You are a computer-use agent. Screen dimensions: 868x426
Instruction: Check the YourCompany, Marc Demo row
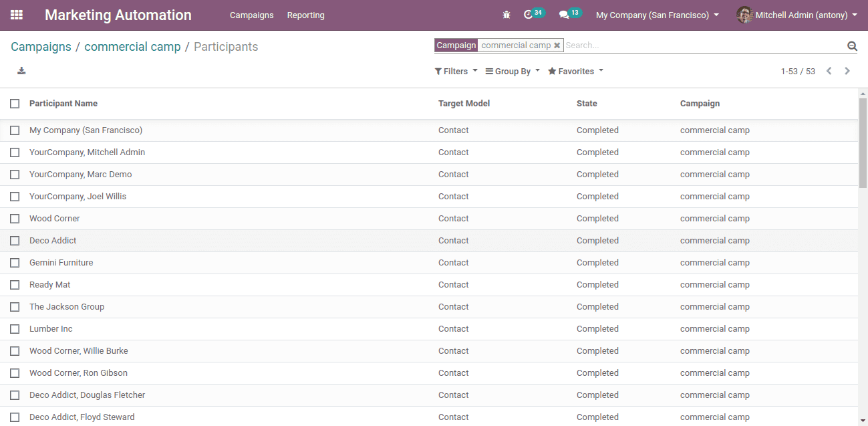(15, 175)
